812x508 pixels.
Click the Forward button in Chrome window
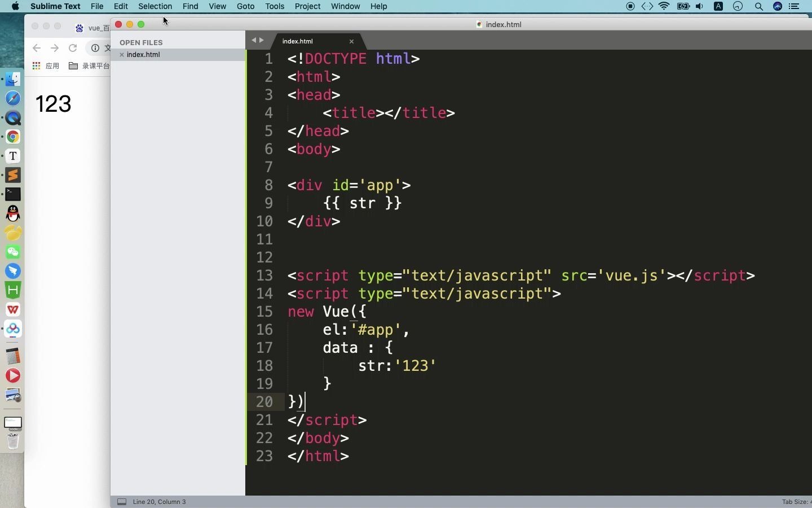(55, 48)
